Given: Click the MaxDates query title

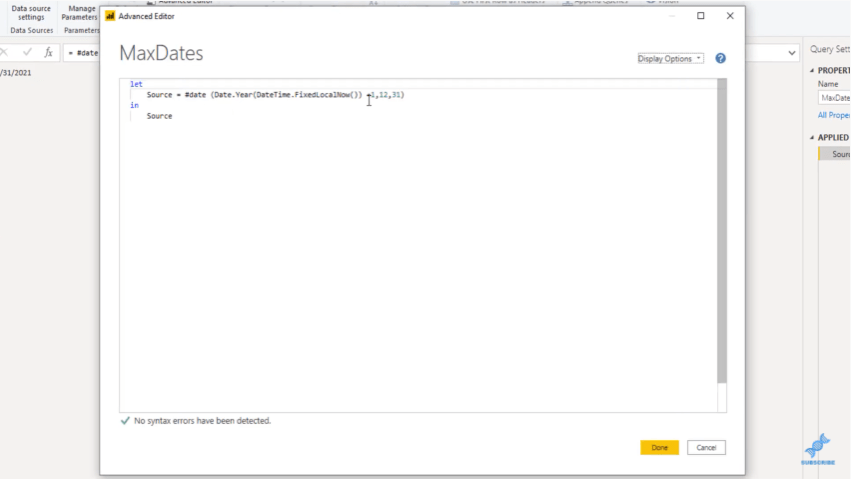Looking at the screenshot, I should (x=161, y=53).
